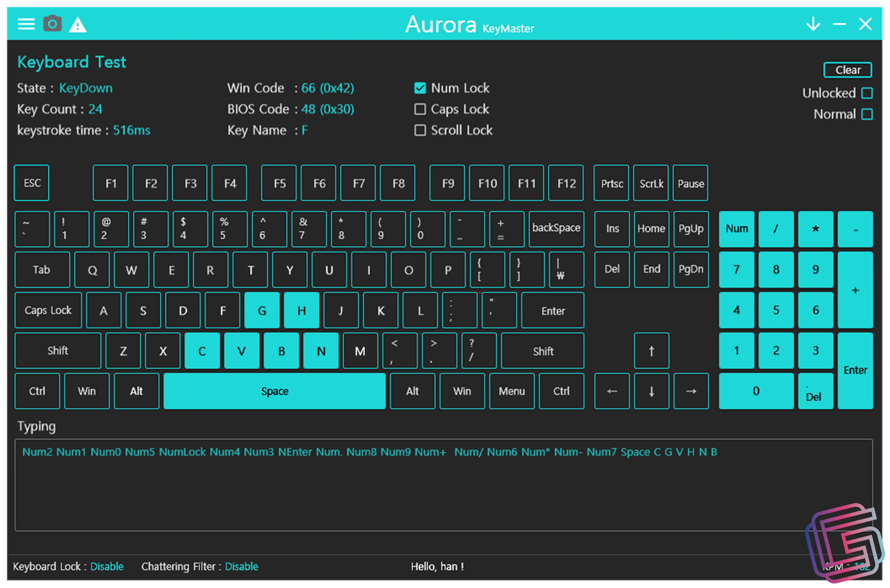Click the numpad Num key
The width and height of the screenshot is (890, 588).
tap(736, 229)
